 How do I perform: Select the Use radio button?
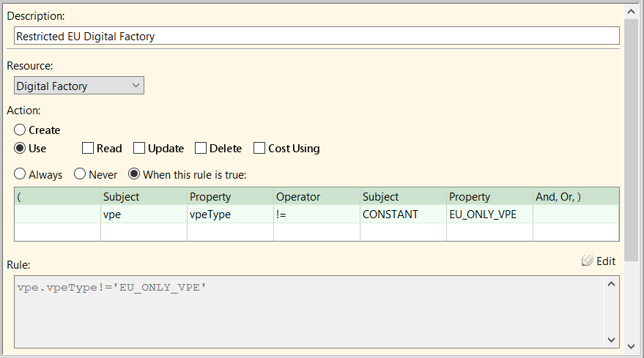pyautogui.click(x=21, y=149)
